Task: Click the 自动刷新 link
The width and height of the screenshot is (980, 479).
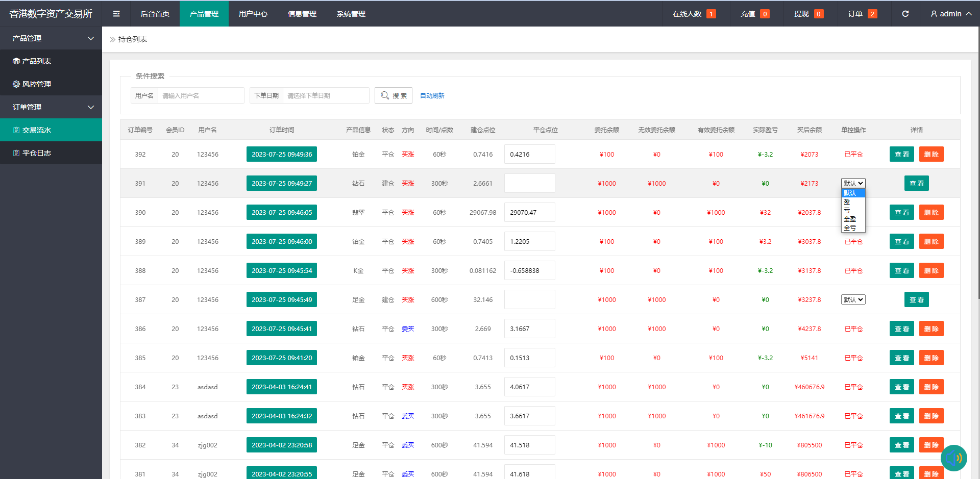Action: [432, 95]
